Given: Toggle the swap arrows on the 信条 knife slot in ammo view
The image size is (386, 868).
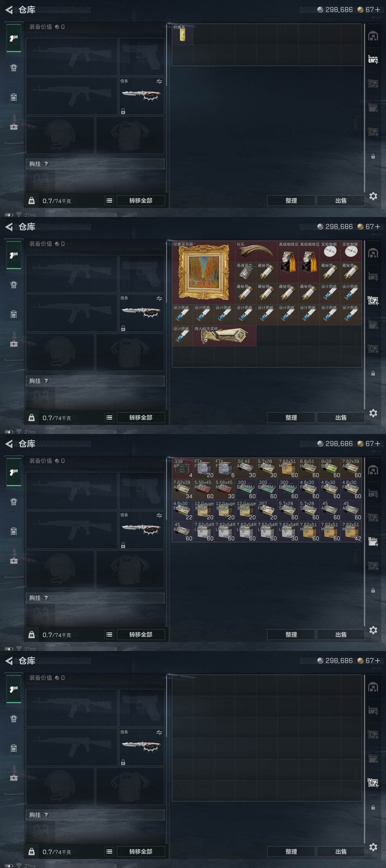Looking at the screenshot, I should pos(159,515).
